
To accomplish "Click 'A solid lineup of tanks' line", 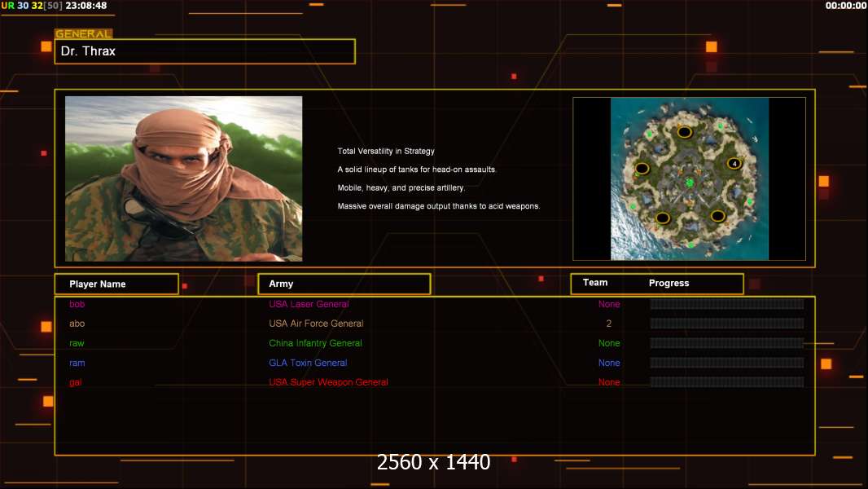I will tap(417, 170).
